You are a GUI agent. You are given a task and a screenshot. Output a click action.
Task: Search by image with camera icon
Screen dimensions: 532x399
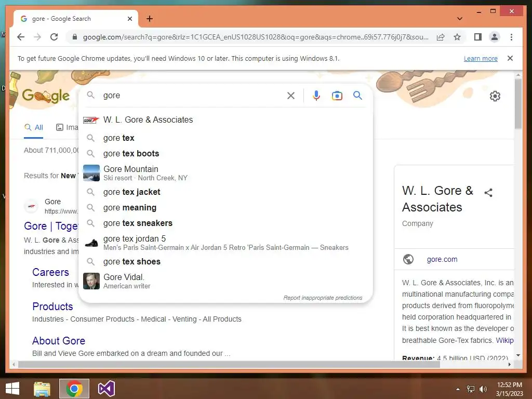(x=337, y=96)
